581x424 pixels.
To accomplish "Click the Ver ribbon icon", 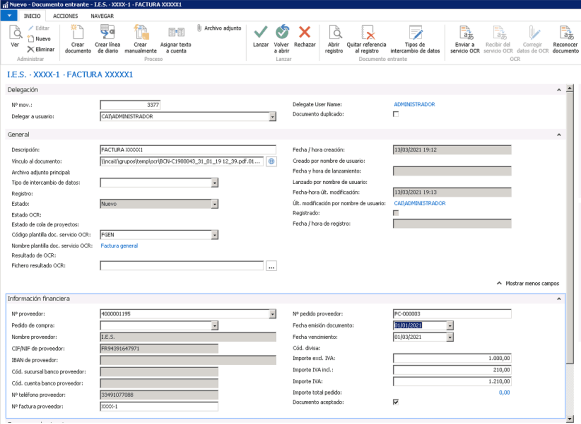I will coord(15,33).
